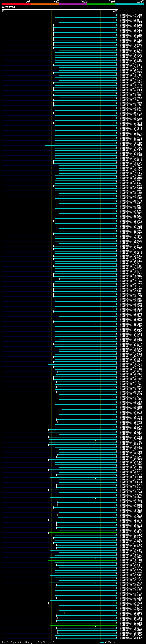
Task: Click the green ~80% identity legend segment
Action: (101, 4)
